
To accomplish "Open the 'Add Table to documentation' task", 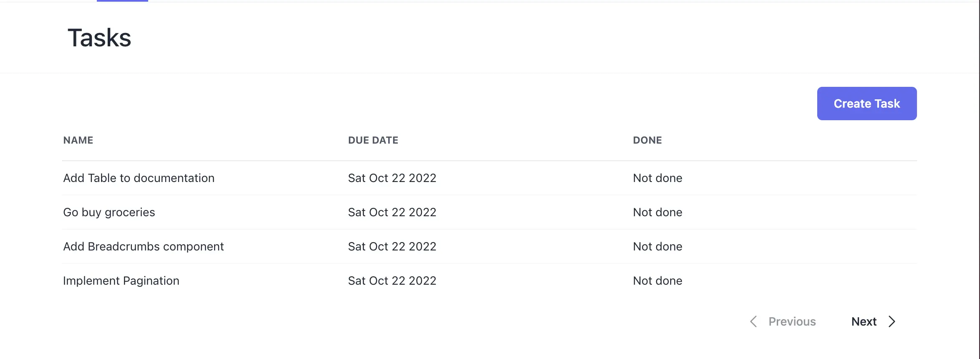I will [139, 178].
